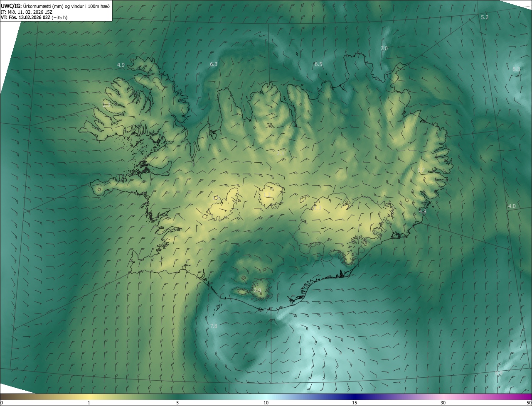Click the valid time "VT: Fös. 13.02.2026 02Z (+35 h)"
The width and height of the screenshot is (532, 406).
(34, 17)
